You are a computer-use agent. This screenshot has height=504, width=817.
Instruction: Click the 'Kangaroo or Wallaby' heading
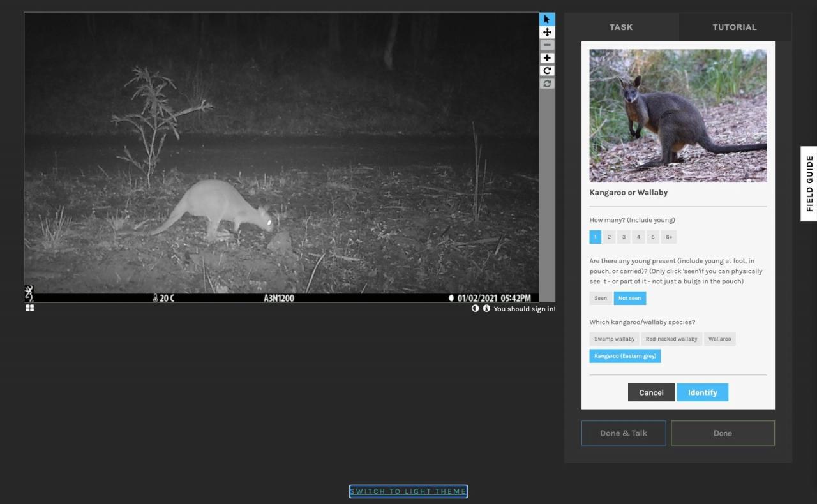coord(629,192)
